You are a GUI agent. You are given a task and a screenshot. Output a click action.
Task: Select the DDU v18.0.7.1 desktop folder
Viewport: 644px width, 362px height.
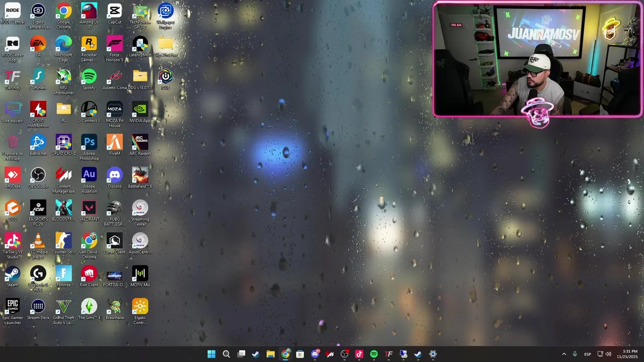(x=140, y=79)
